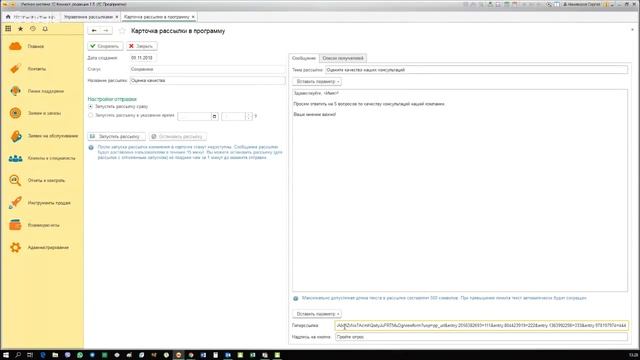
Task: Open the notifications bell icon
Action: pos(45,29)
